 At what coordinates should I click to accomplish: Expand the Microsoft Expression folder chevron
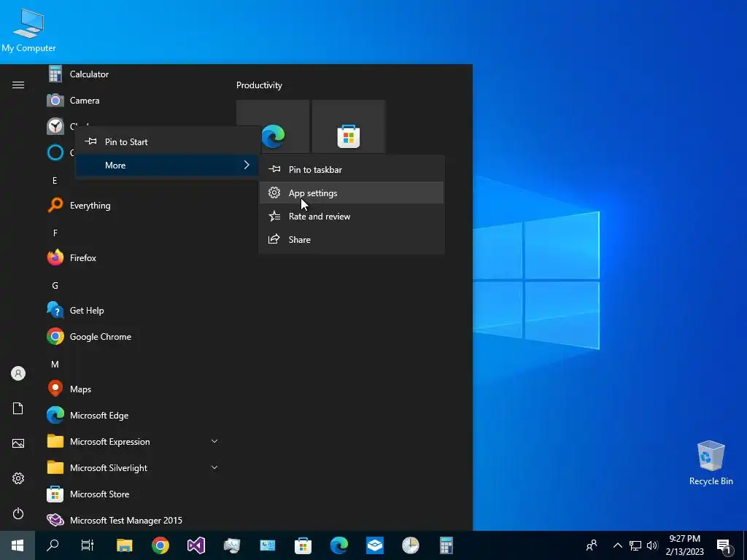214,441
